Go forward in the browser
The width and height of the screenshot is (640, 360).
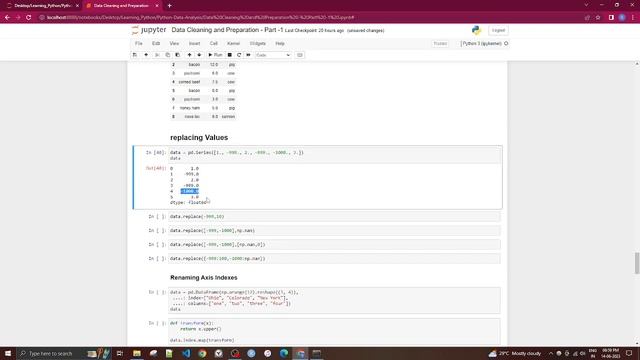(x=18, y=18)
